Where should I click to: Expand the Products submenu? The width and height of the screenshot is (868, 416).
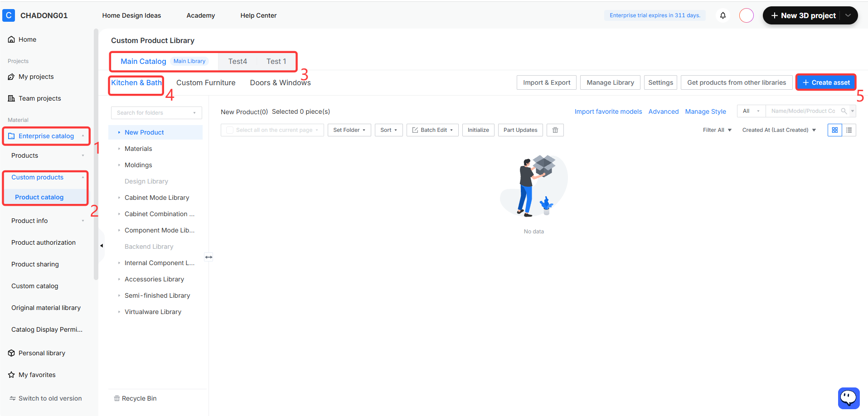[x=83, y=155]
